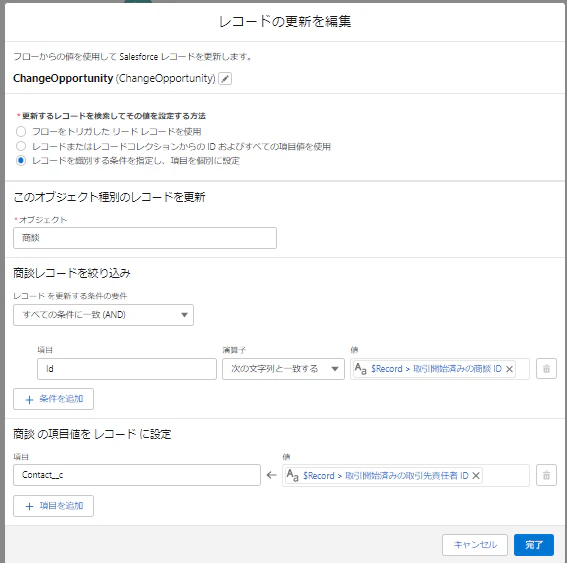Select レコードを識別する条件を指定し radio option
Image resolution: width=567 pixels, height=563 pixels.
coord(21,161)
